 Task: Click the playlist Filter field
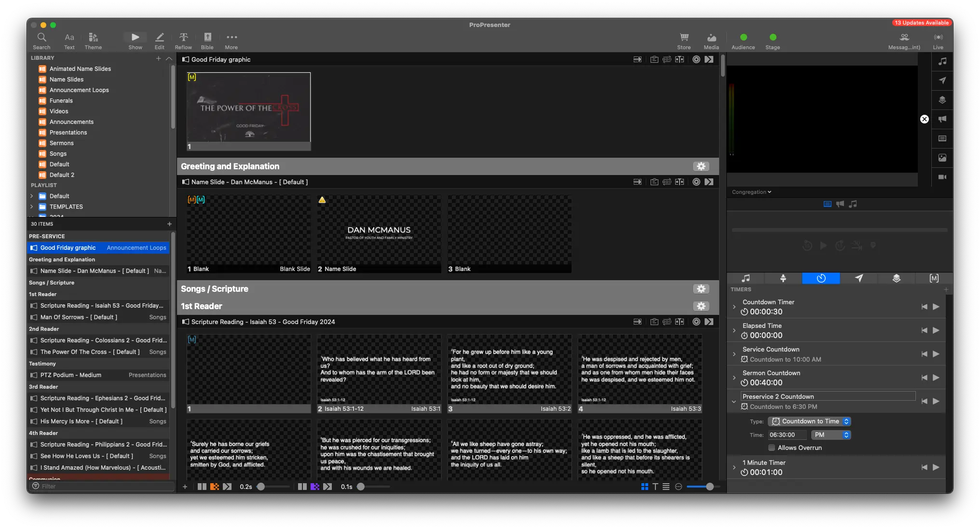tap(101, 486)
